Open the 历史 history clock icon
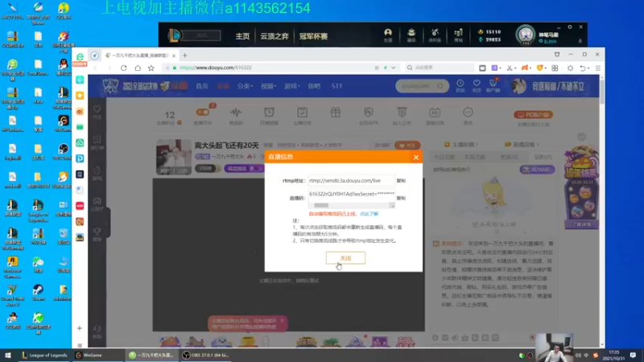 (460, 86)
